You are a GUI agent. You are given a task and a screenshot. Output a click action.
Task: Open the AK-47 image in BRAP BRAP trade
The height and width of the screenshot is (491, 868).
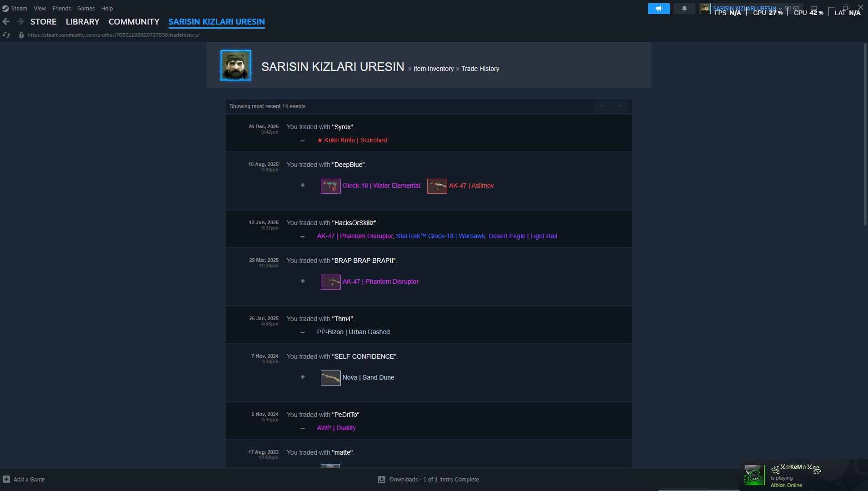tap(330, 282)
